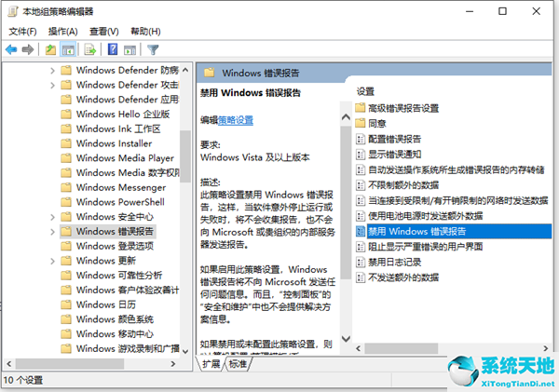559x392 pixels.
Task: Click the policy icon of 使用电池电源时发送额外数据
Action: pos(361,216)
